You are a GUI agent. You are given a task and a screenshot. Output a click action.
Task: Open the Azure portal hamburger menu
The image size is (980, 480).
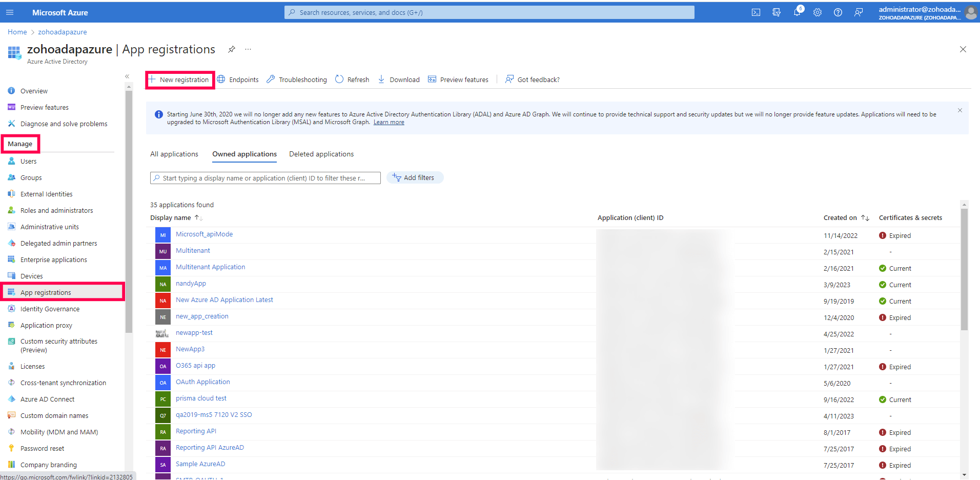(x=10, y=12)
